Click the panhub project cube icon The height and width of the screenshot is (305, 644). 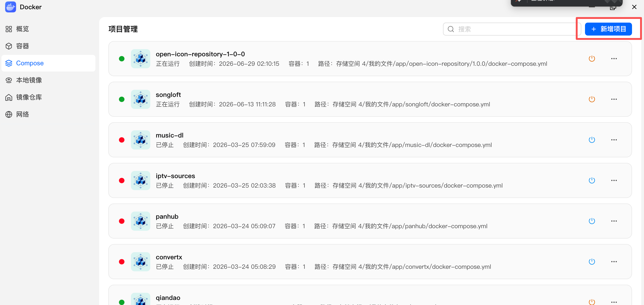(x=141, y=221)
